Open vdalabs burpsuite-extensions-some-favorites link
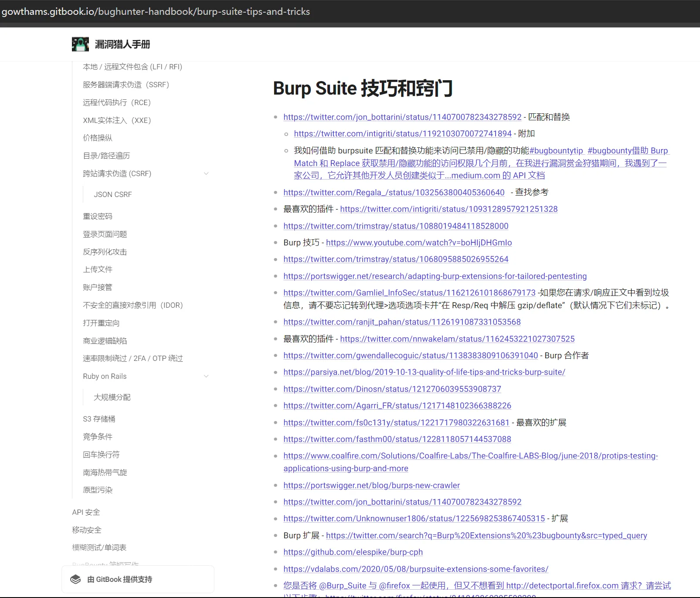Image resolution: width=700 pixels, height=598 pixels. (x=416, y=569)
